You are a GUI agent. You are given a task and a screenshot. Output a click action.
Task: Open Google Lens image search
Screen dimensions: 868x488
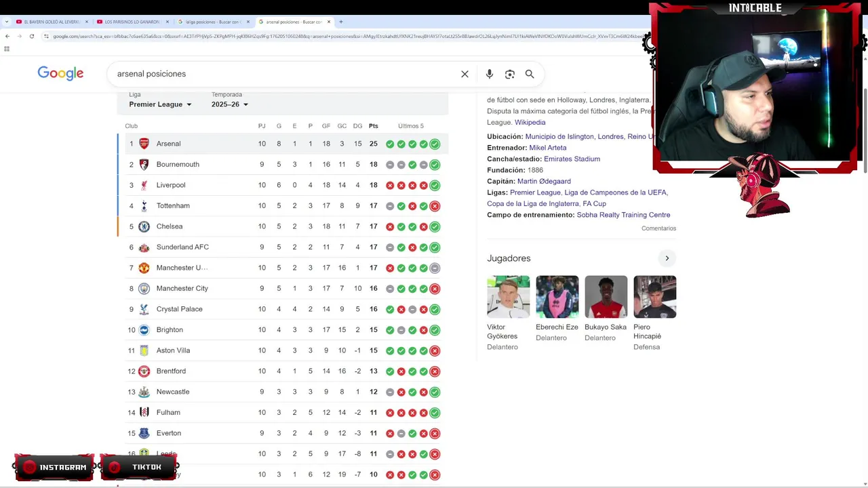pos(510,74)
